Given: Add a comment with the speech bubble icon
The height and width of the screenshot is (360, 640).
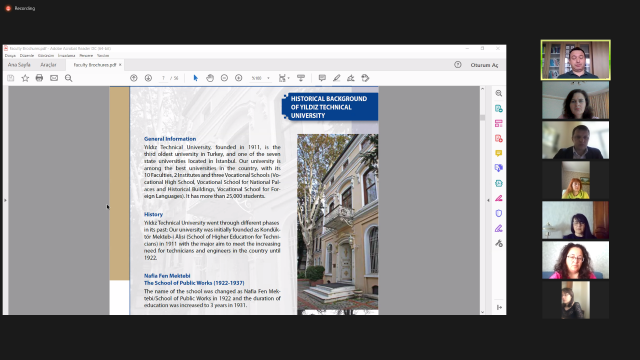Looking at the screenshot, I should click(322, 78).
